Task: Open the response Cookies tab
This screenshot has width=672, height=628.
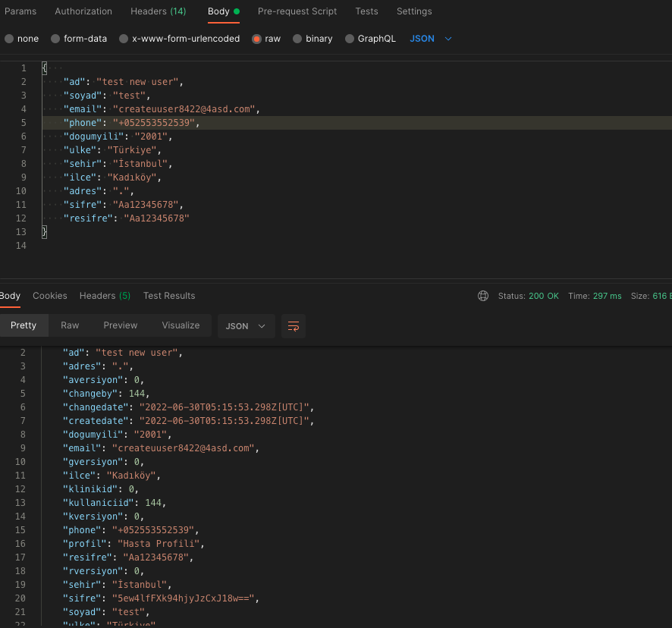Action: (50, 296)
